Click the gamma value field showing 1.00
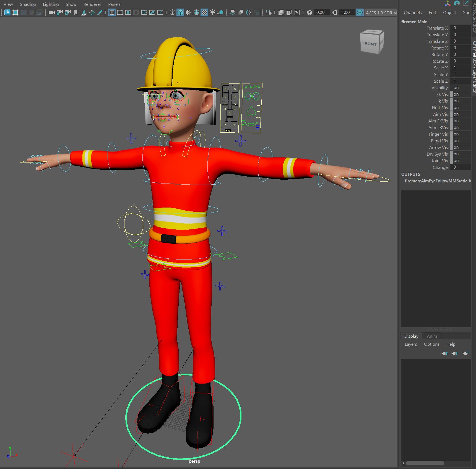The image size is (476, 469). 346,12
